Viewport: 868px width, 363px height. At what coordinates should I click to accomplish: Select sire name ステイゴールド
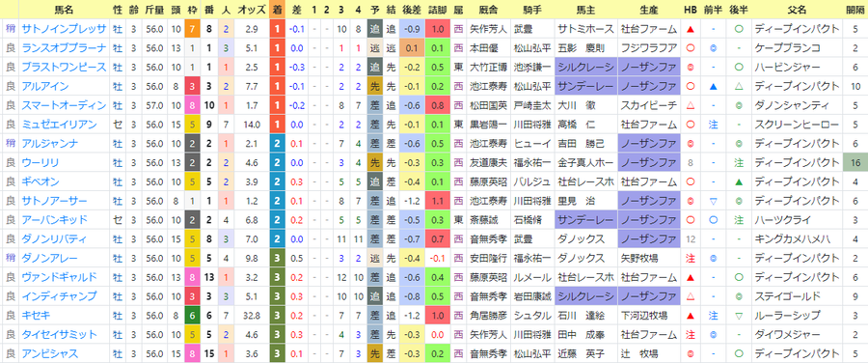tap(788, 296)
